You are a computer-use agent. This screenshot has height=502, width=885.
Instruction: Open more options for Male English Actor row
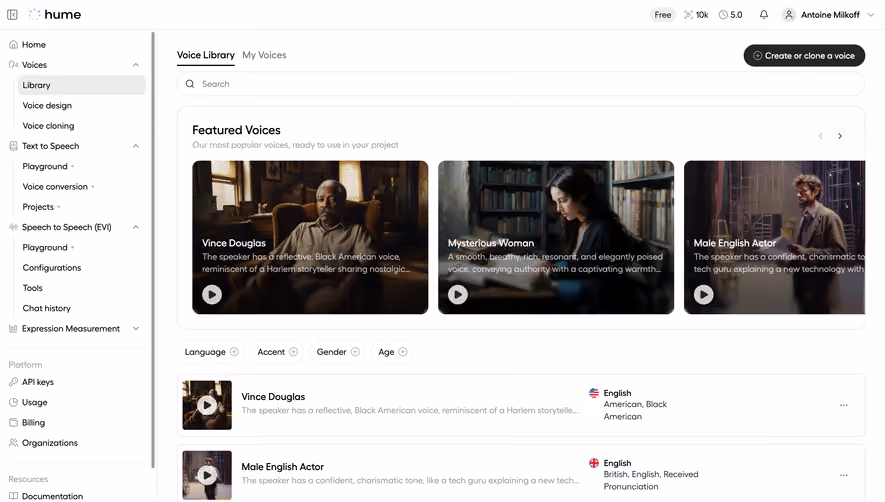(843, 475)
